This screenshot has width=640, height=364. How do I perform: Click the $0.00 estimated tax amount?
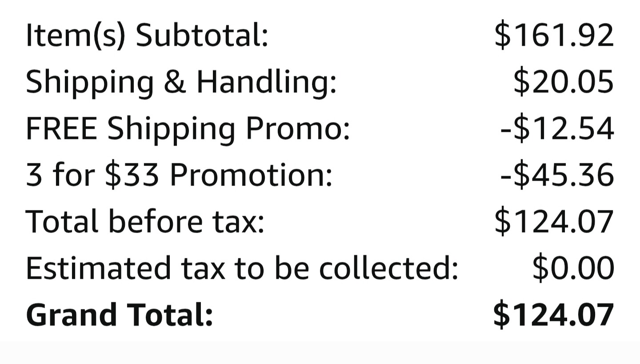573,268
